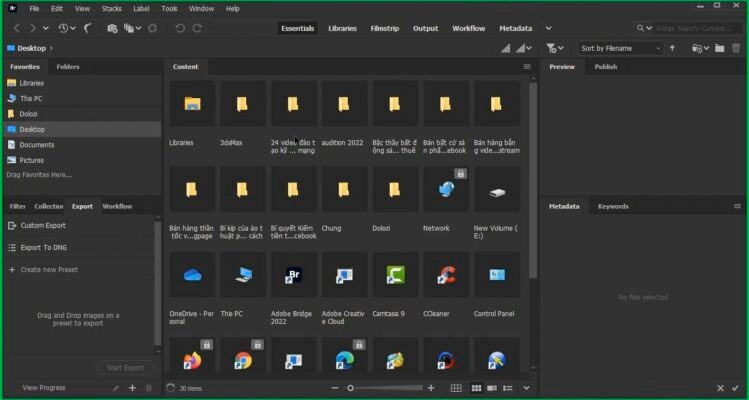
Task: Open the search options magnifier dropdown
Action: 644,28
